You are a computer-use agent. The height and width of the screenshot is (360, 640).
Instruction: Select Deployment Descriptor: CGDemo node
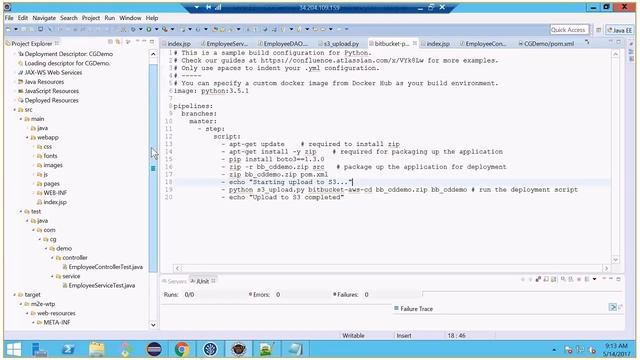click(65, 54)
